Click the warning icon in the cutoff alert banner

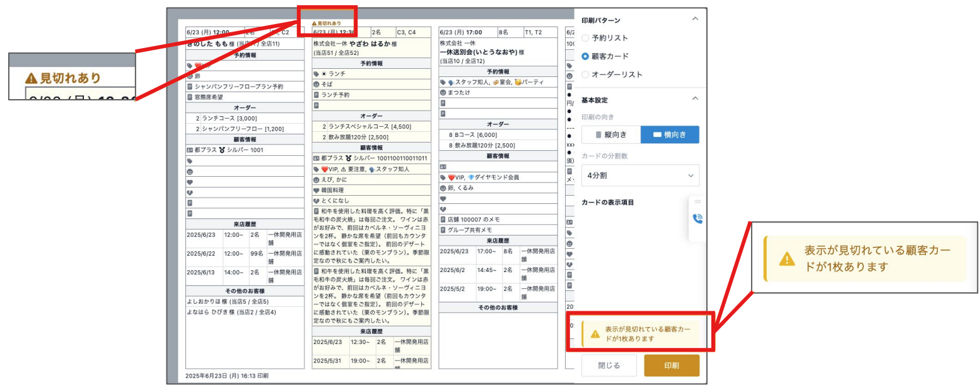click(595, 334)
